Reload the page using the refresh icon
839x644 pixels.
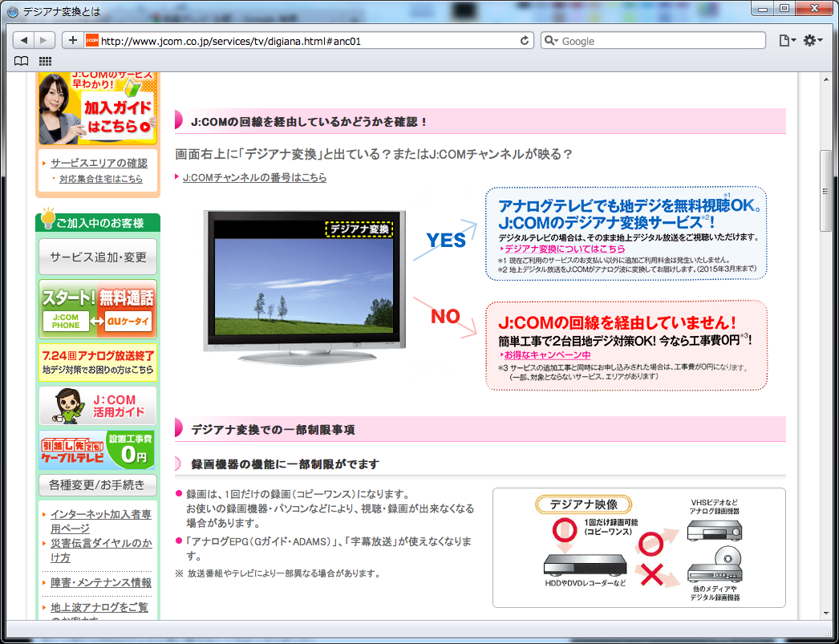tap(525, 41)
